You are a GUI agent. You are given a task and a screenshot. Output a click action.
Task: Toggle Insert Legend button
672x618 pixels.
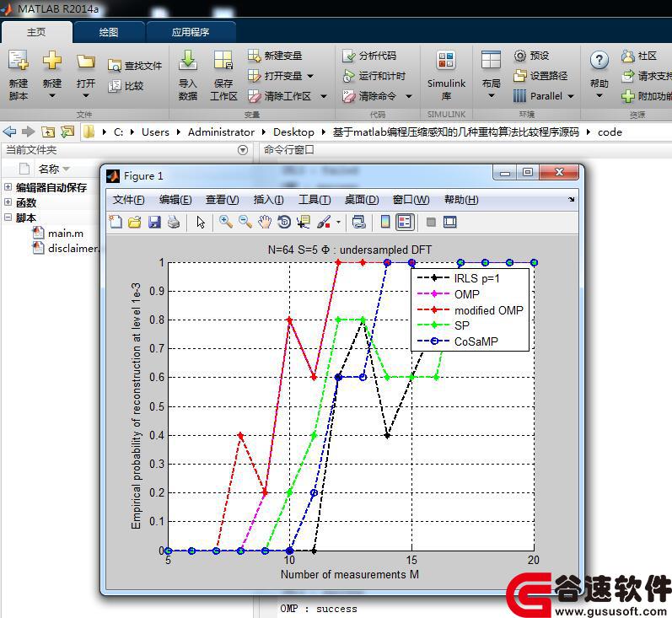[405, 222]
